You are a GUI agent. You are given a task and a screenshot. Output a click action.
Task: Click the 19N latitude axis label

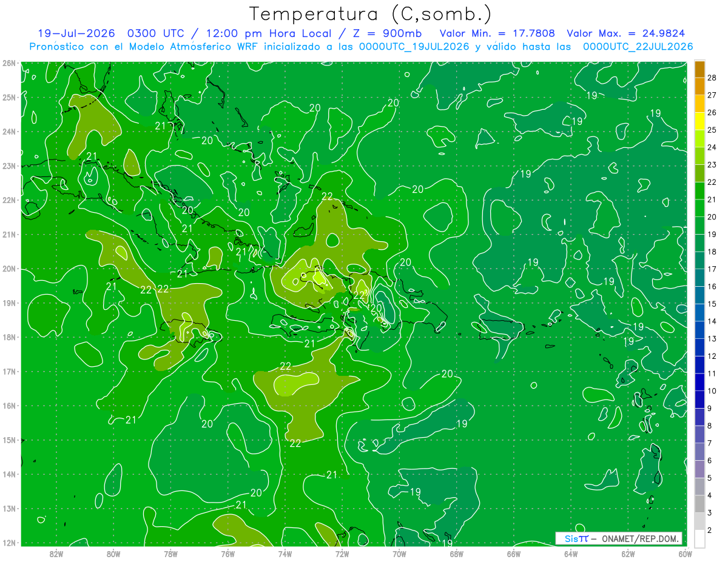(x=9, y=303)
